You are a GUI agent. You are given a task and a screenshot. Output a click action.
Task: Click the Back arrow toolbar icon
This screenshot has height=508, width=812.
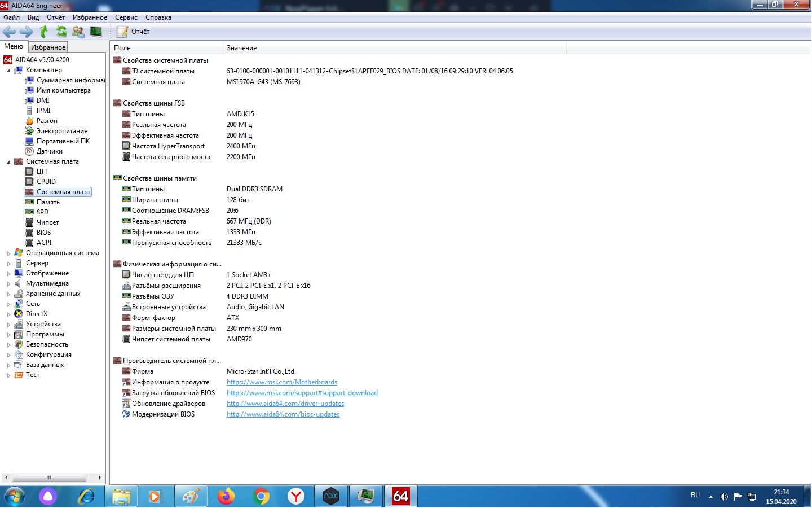10,32
